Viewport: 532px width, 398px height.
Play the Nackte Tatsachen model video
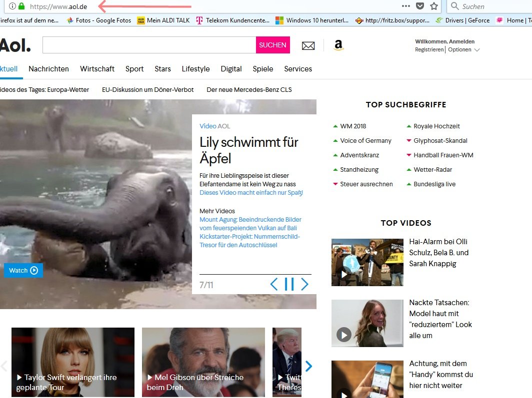click(x=367, y=323)
